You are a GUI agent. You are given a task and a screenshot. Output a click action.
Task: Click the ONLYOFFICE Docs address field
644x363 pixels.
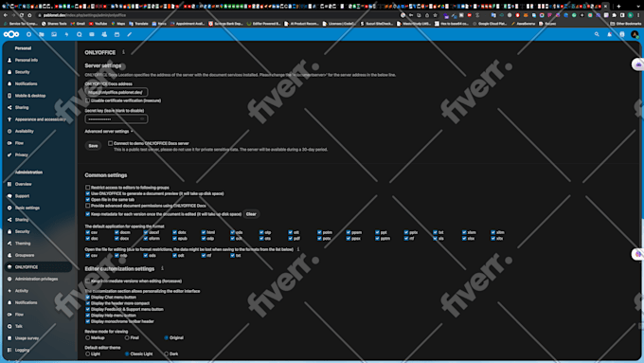pyautogui.click(x=116, y=92)
